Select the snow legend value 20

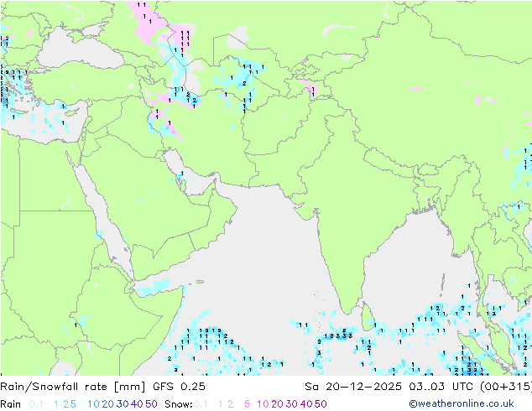point(277,404)
